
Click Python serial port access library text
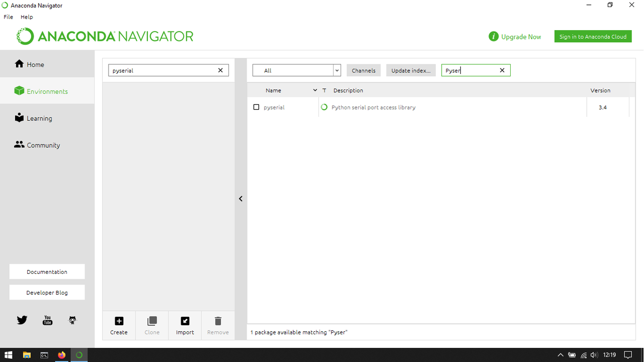(x=373, y=107)
